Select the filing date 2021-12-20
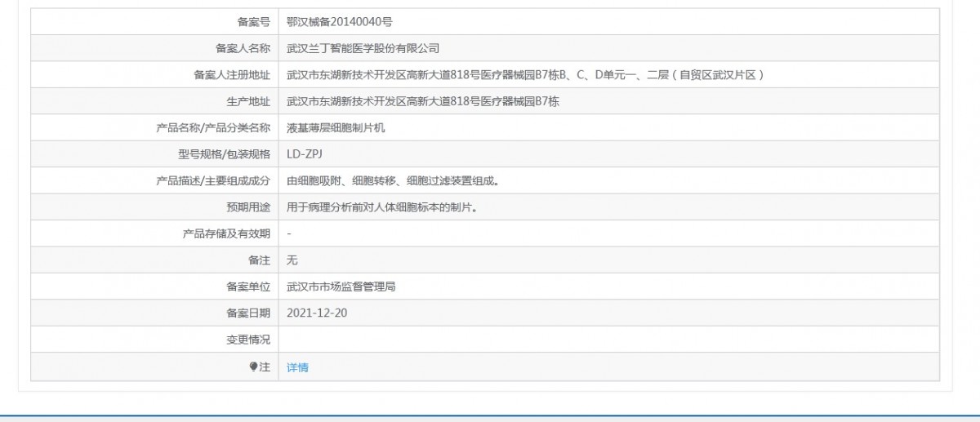 coord(318,313)
